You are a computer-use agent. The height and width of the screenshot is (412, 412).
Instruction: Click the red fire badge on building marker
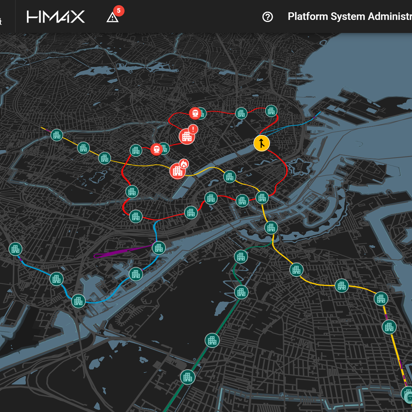pos(184,163)
